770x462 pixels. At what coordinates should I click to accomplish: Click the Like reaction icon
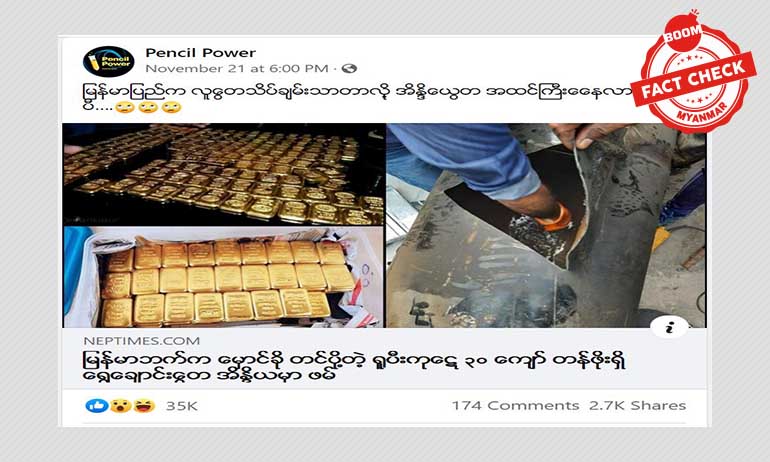[x=97, y=406]
